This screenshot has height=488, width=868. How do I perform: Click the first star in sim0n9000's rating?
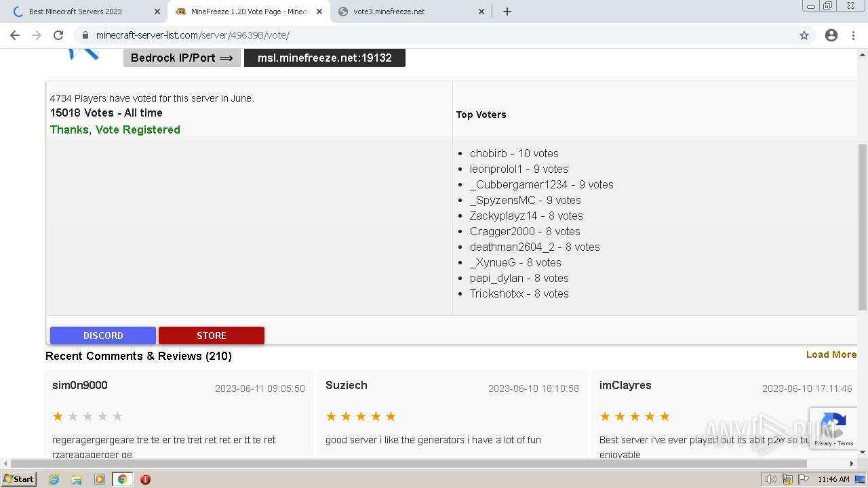pos(58,416)
